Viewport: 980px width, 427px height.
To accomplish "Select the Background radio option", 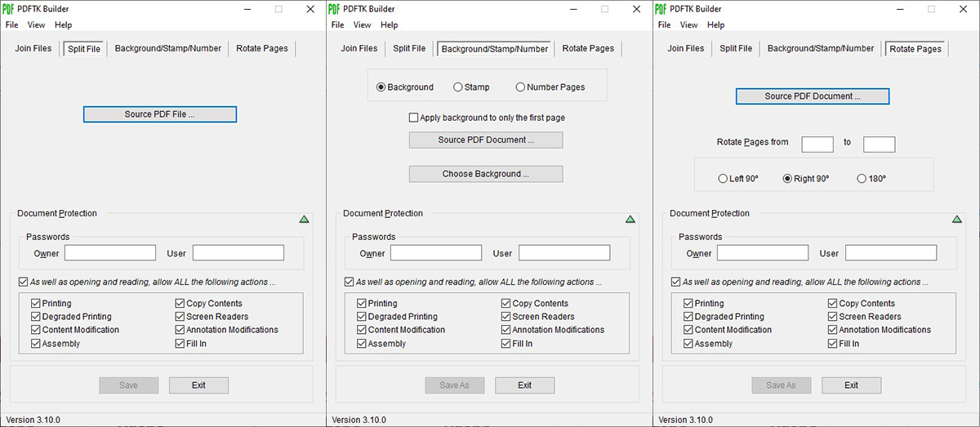I will 405,87.
